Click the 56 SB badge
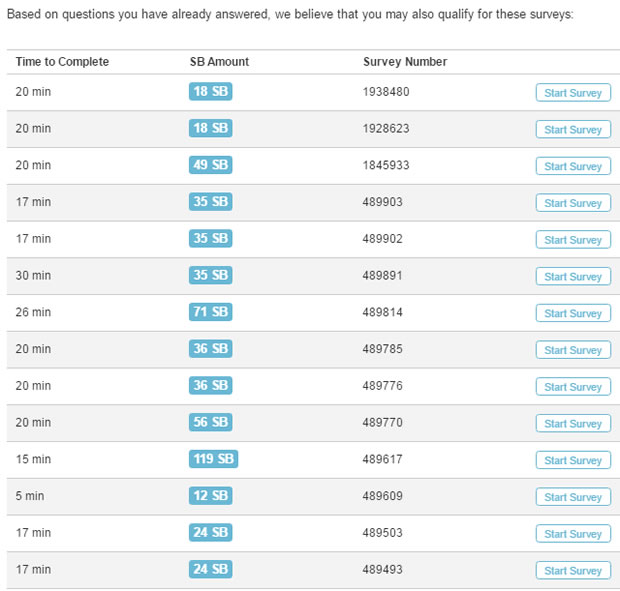The height and width of the screenshot is (591, 620). point(210,422)
